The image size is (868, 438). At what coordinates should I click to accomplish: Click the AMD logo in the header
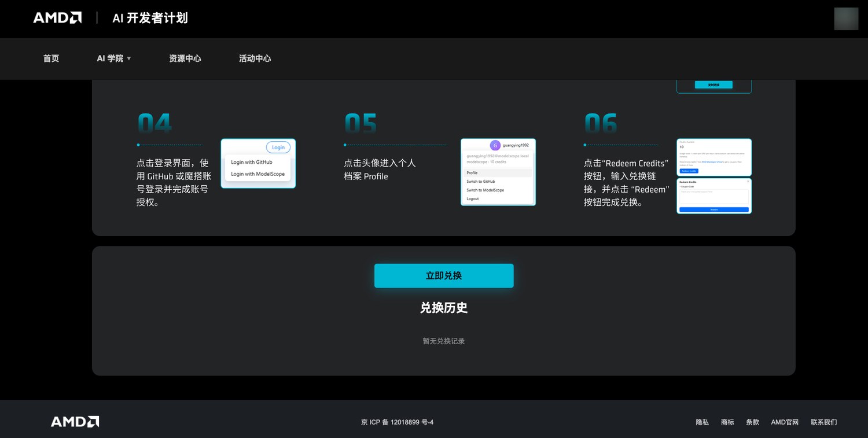pyautogui.click(x=57, y=18)
